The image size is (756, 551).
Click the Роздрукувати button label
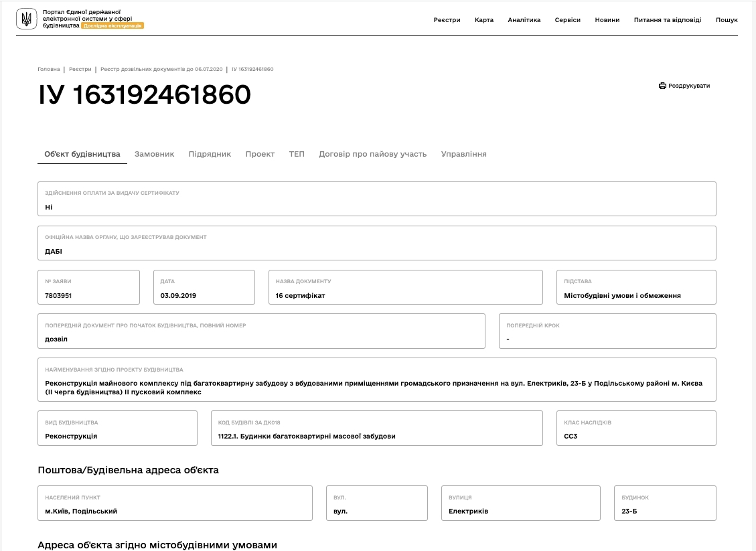point(689,86)
